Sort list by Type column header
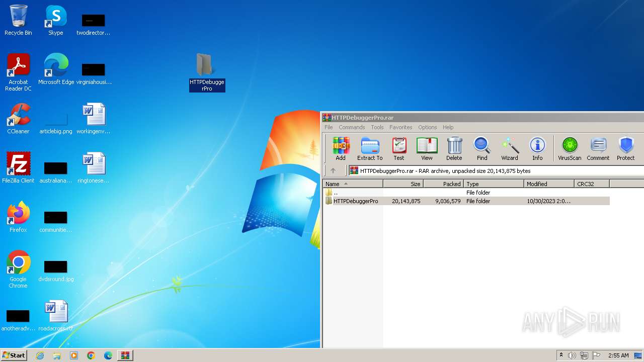This screenshot has width=644, height=362. 494,184
